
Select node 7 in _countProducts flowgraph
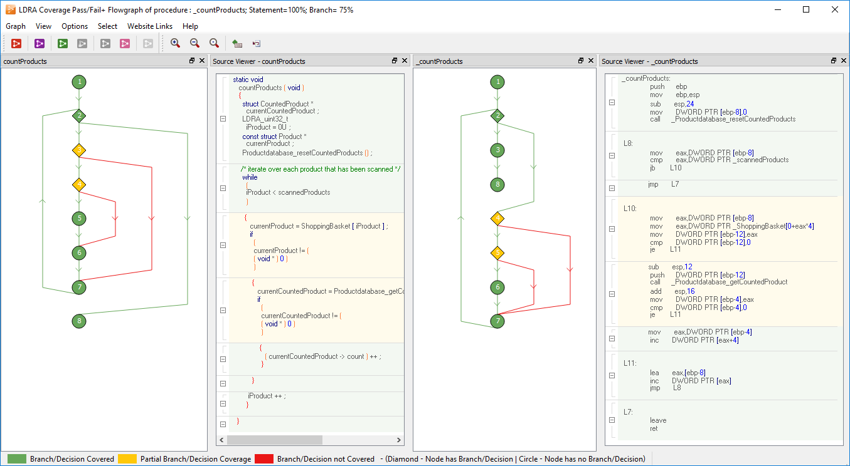coord(498,321)
